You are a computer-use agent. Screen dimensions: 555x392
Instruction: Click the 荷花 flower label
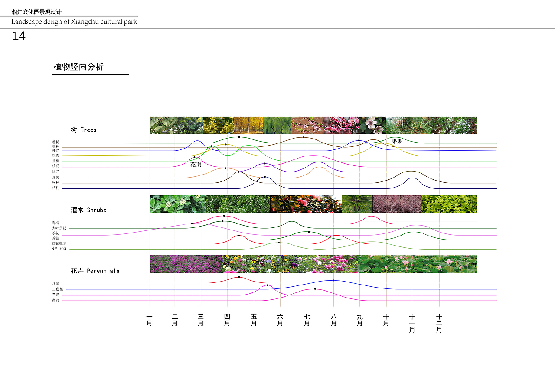coord(56,300)
